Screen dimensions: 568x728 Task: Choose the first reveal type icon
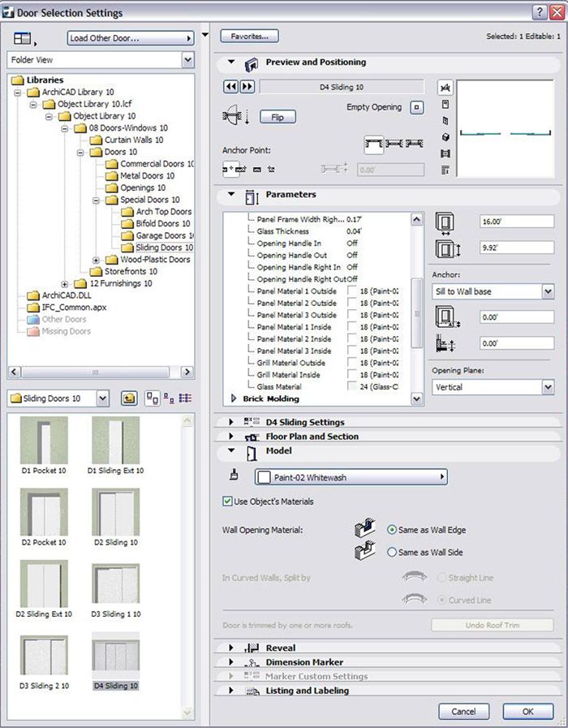coord(373,144)
